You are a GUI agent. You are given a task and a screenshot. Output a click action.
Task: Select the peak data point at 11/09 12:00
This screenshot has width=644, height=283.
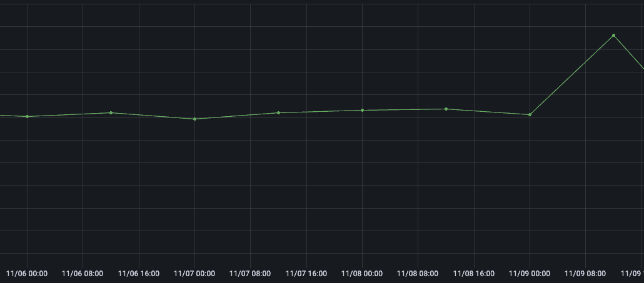tap(613, 35)
